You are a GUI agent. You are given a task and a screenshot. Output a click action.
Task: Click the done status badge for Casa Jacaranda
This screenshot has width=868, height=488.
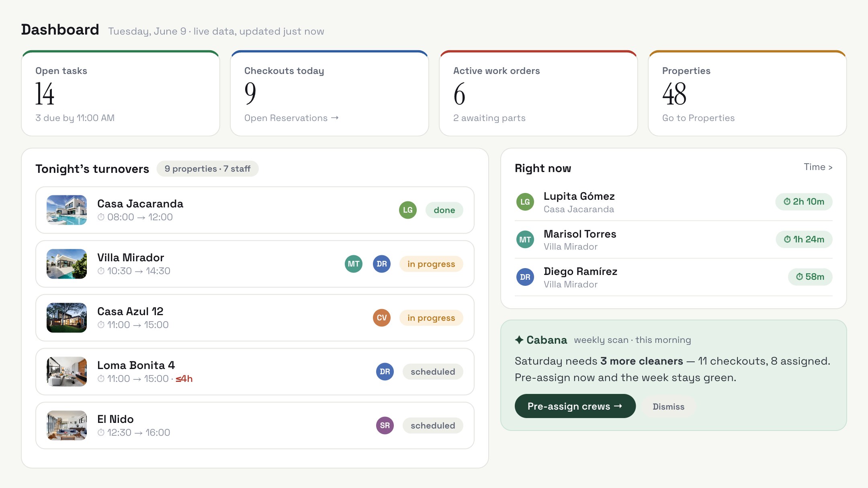click(444, 210)
